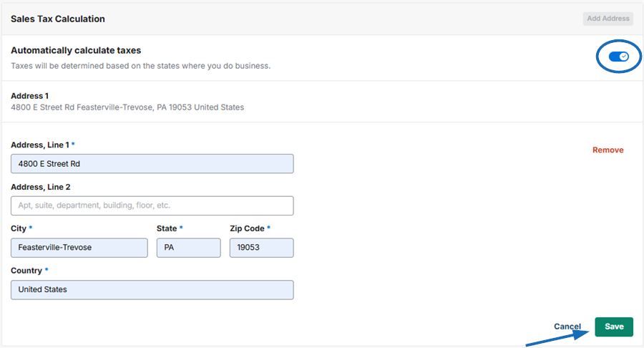The width and height of the screenshot is (644, 348).
Task: Toggle the Automatically calculate taxes switch
Action: [618, 57]
